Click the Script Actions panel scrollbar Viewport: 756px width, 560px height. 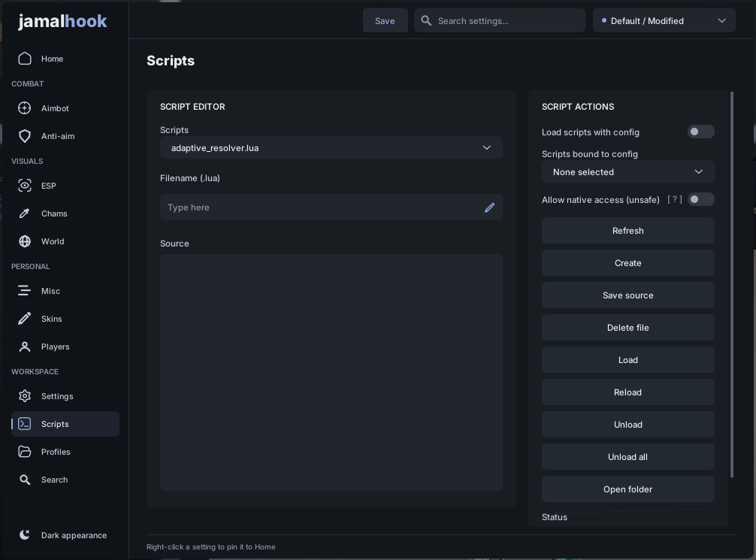coord(732,285)
